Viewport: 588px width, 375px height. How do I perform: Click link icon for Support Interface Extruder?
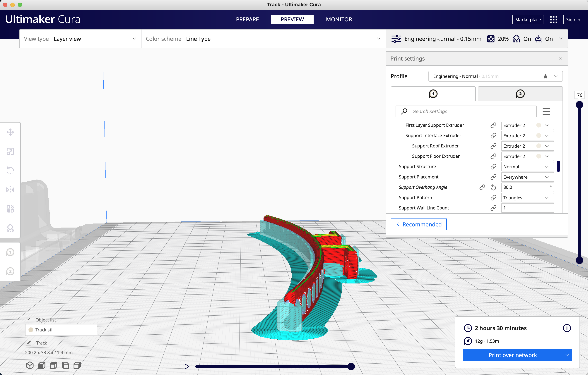pos(493,135)
